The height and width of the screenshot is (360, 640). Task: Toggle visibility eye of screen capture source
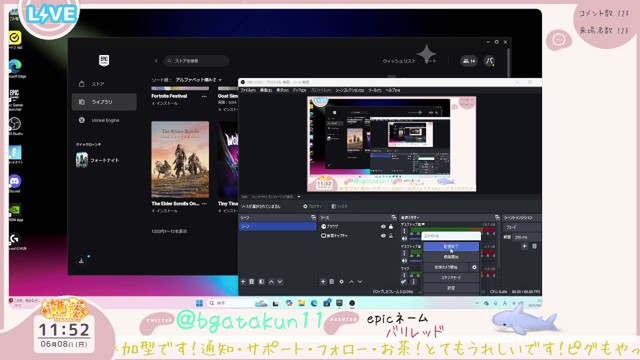[383, 236]
